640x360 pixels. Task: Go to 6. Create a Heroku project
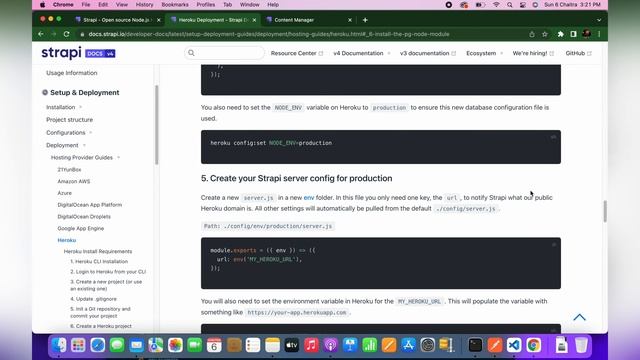(100, 326)
